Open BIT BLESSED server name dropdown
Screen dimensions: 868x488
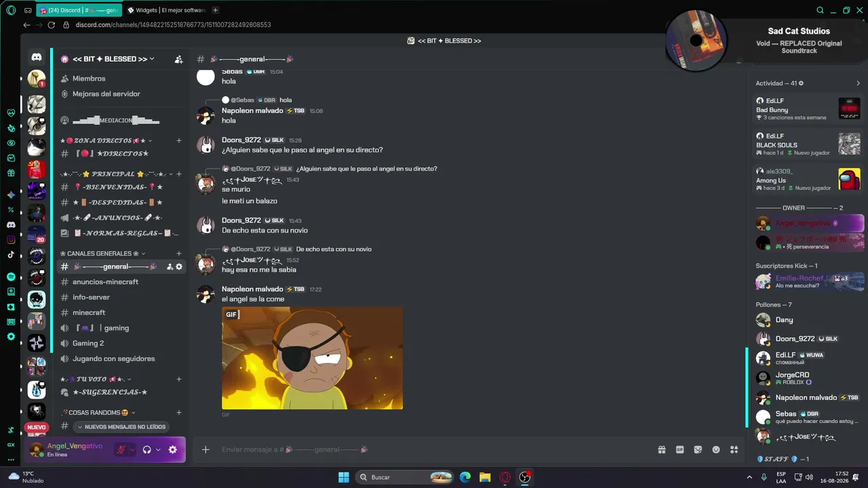pyautogui.click(x=113, y=59)
